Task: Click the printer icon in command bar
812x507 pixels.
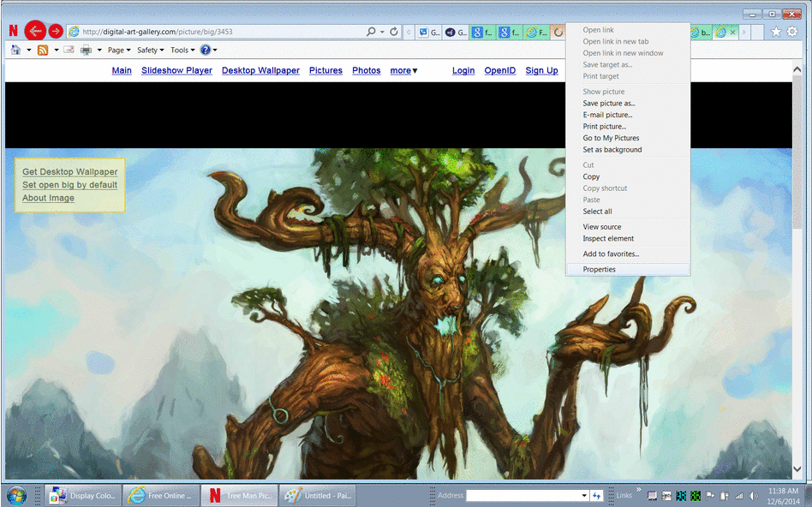Action: tap(86, 51)
